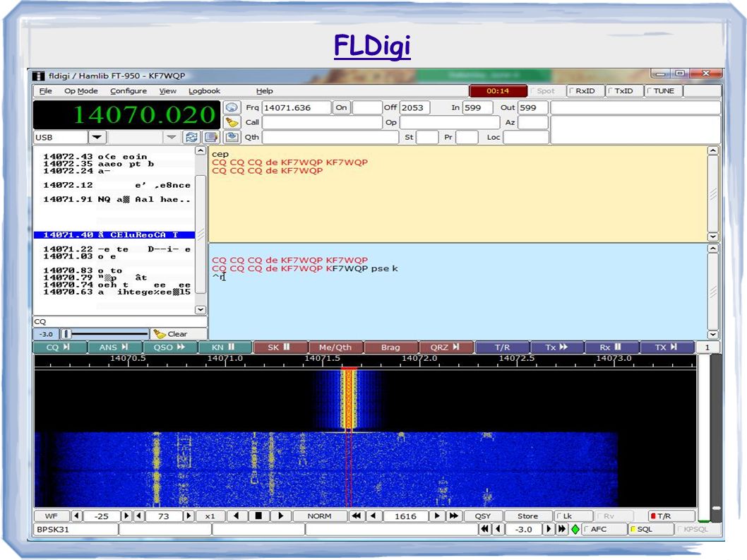Click the green diamond indicator beside AFC
This screenshot has height=560, width=747.
575,529
